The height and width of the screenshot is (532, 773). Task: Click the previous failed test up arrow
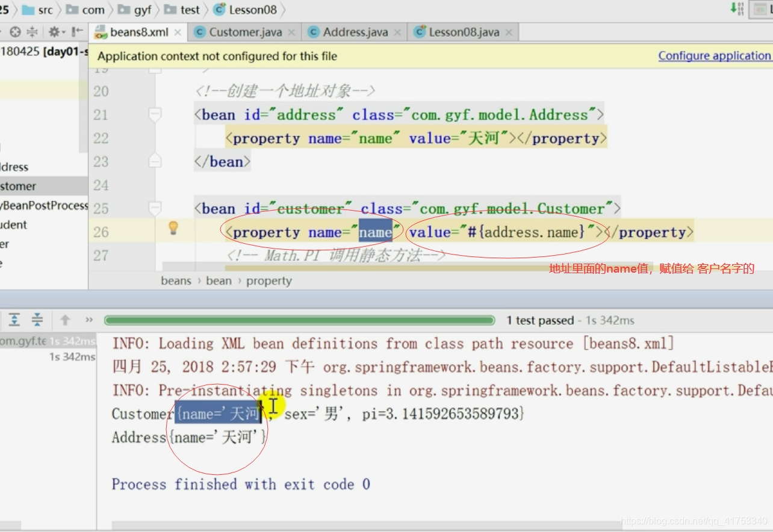pos(65,320)
